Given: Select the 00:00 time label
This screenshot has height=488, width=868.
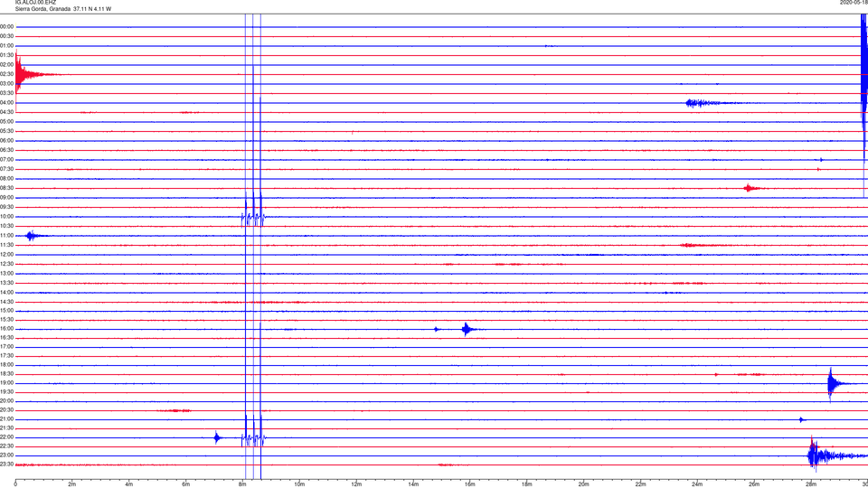Looking at the screenshot, I should (7, 26).
